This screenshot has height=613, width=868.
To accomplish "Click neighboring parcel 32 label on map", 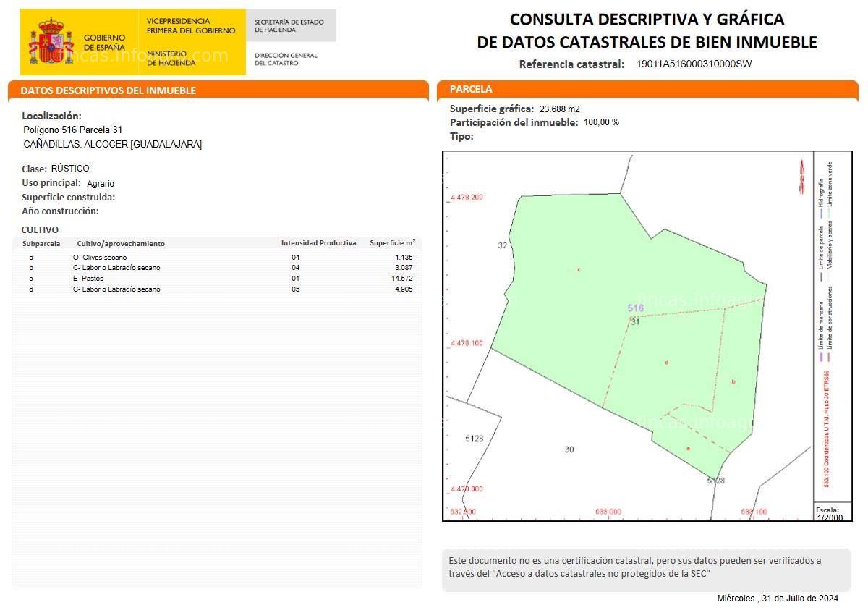I will (x=503, y=245).
